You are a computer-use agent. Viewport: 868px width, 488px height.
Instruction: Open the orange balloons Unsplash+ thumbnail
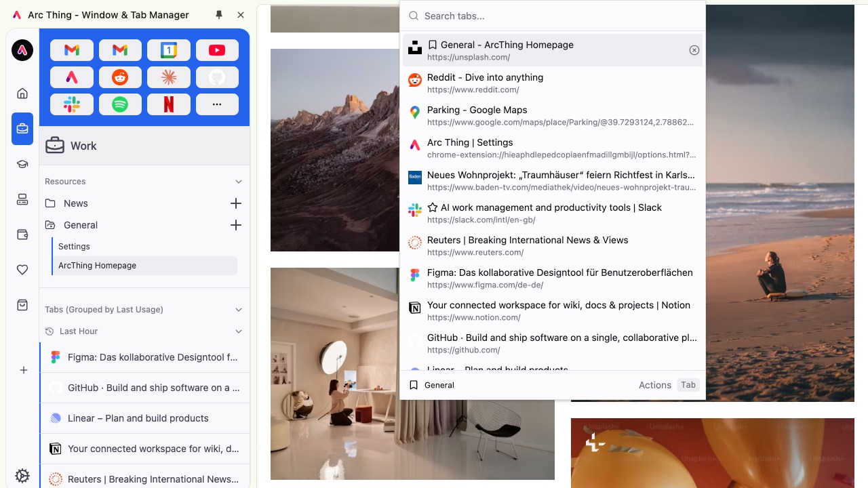tap(713, 453)
